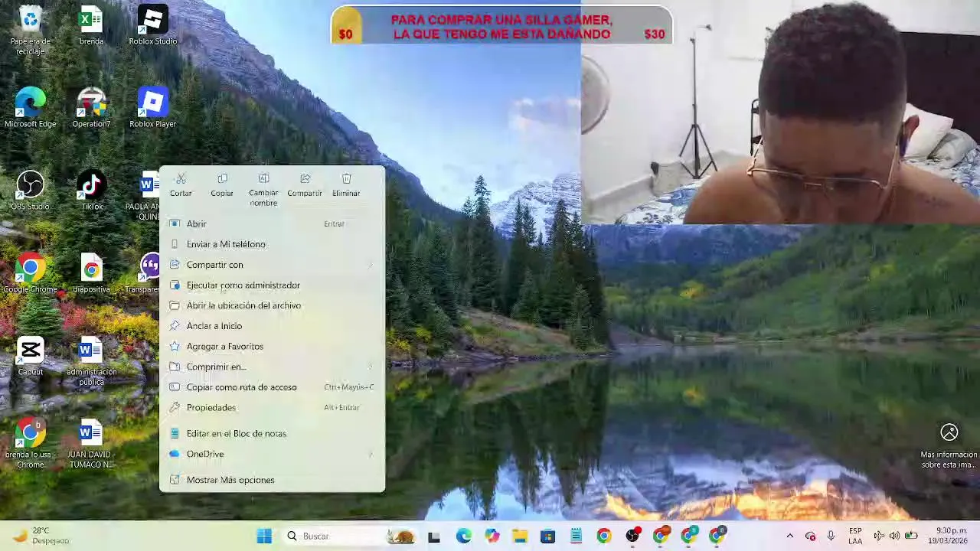This screenshot has height=551, width=980.
Task: Select the diapositiva desktop file
Action: (x=91, y=272)
